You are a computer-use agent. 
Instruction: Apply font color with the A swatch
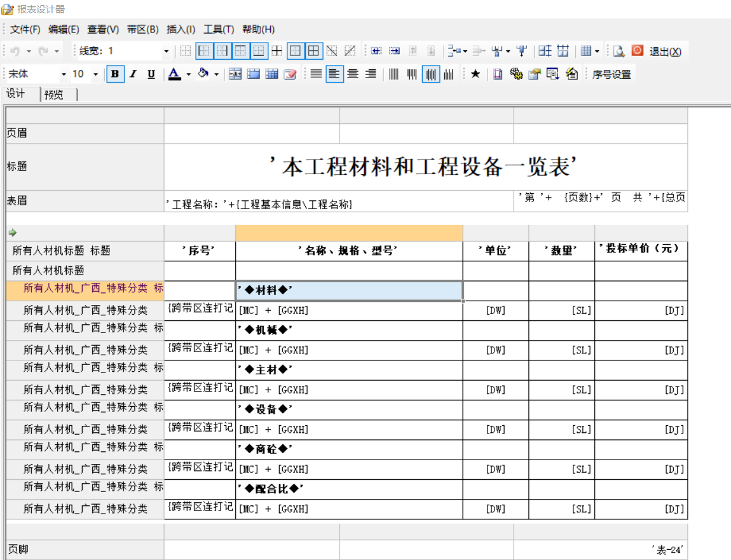coord(174,74)
